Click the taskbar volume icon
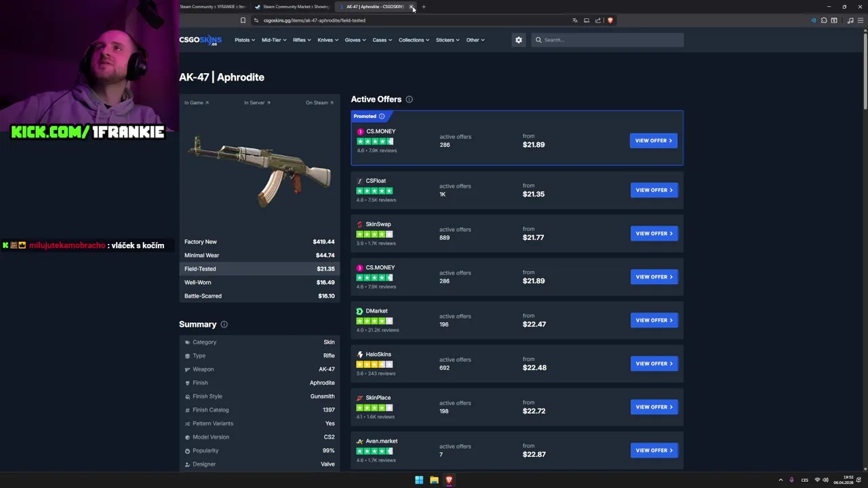The image size is (868, 488). 825,480
